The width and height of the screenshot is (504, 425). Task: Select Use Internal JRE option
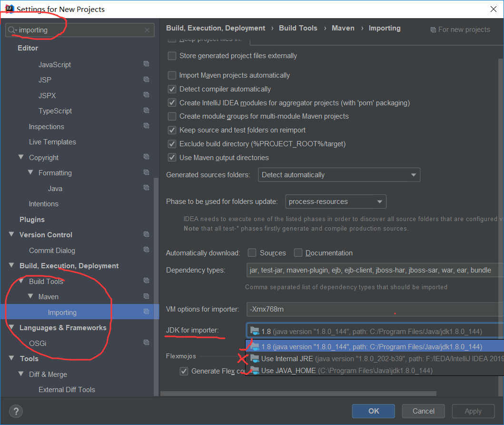click(x=375, y=358)
